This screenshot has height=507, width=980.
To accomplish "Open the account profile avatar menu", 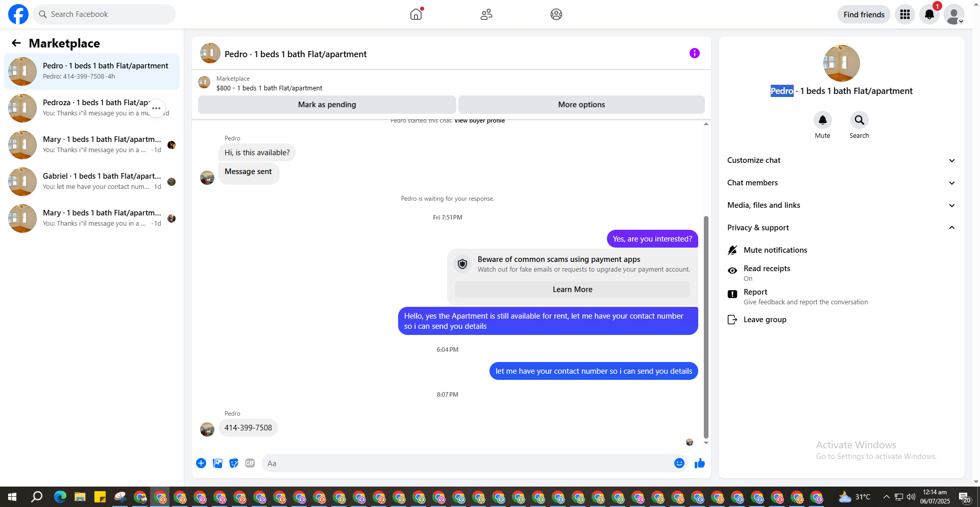I will [954, 14].
